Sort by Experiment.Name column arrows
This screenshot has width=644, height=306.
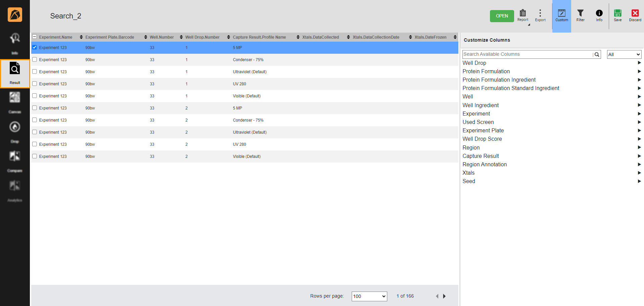(x=81, y=37)
